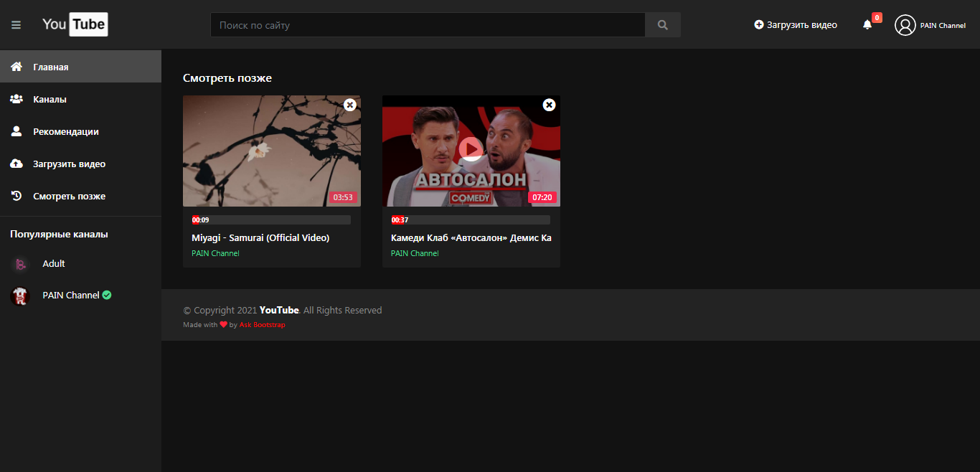Open the notifications bell
Image resolution: width=980 pixels, height=472 pixels.
coord(867,25)
